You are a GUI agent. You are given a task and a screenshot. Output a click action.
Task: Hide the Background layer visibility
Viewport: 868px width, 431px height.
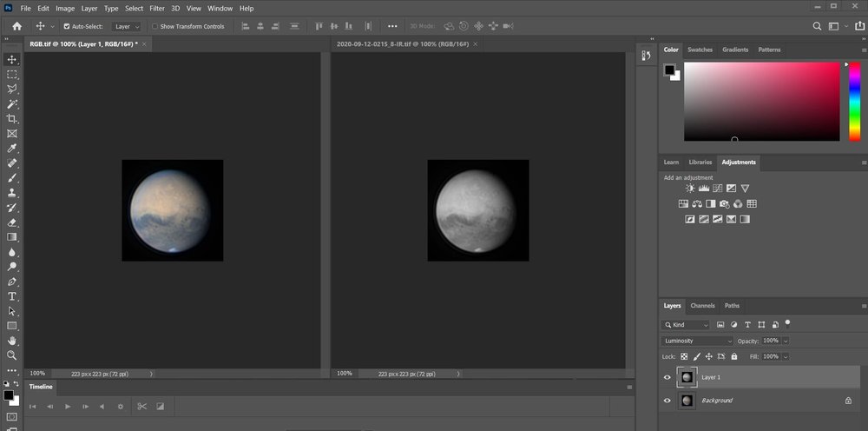click(x=667, y=401)
